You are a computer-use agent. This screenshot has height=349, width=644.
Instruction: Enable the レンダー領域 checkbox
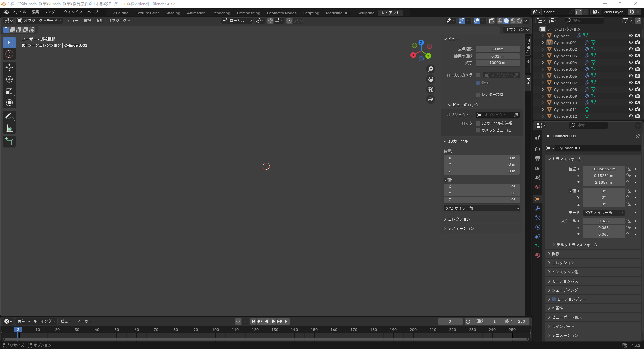(x=478, y=95)
